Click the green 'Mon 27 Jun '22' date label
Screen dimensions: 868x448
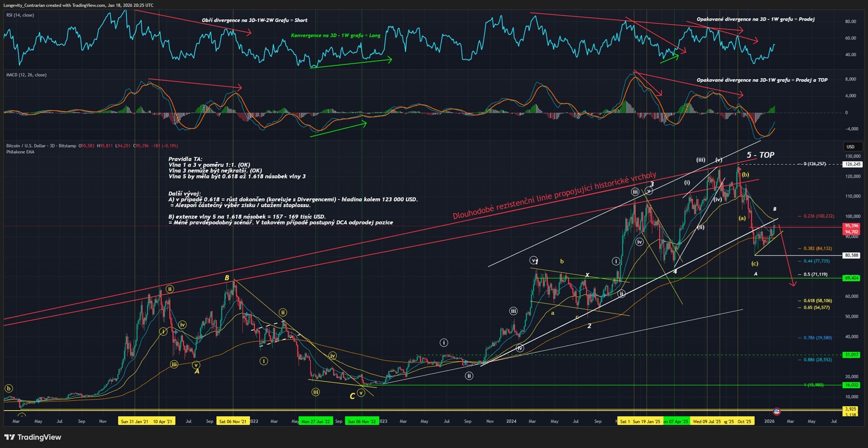[316, 421]
